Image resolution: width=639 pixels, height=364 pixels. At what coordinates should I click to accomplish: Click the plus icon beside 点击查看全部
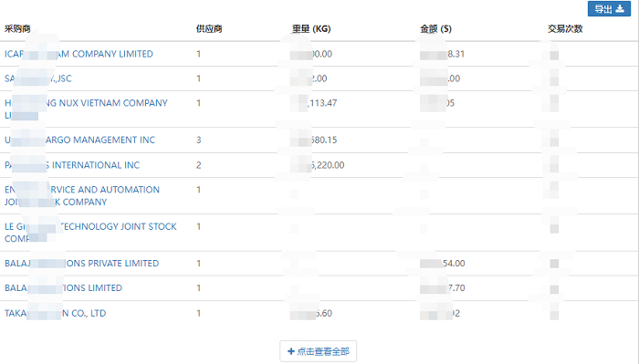tap(291, 351)
